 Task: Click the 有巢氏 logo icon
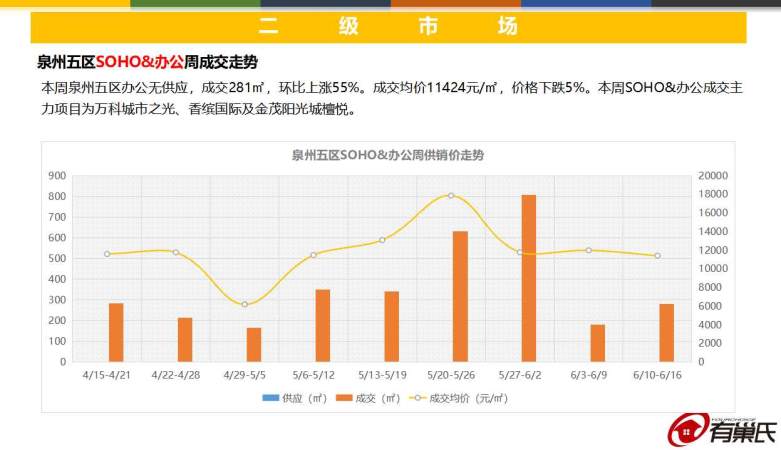click(688, 430)
